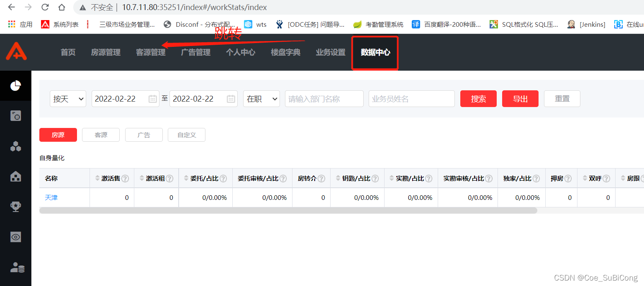The height and width of the screenshot is (286, 644).
Task: Click the table's horizontal scrollbar
Action: click(288, 210)
